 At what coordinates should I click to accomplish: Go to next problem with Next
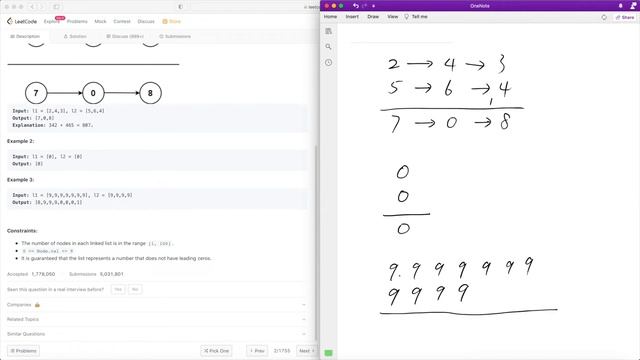(306, 351)
